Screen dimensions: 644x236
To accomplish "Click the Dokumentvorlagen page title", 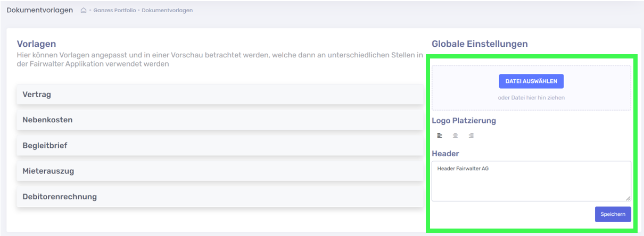I will [x=40, y=10].
